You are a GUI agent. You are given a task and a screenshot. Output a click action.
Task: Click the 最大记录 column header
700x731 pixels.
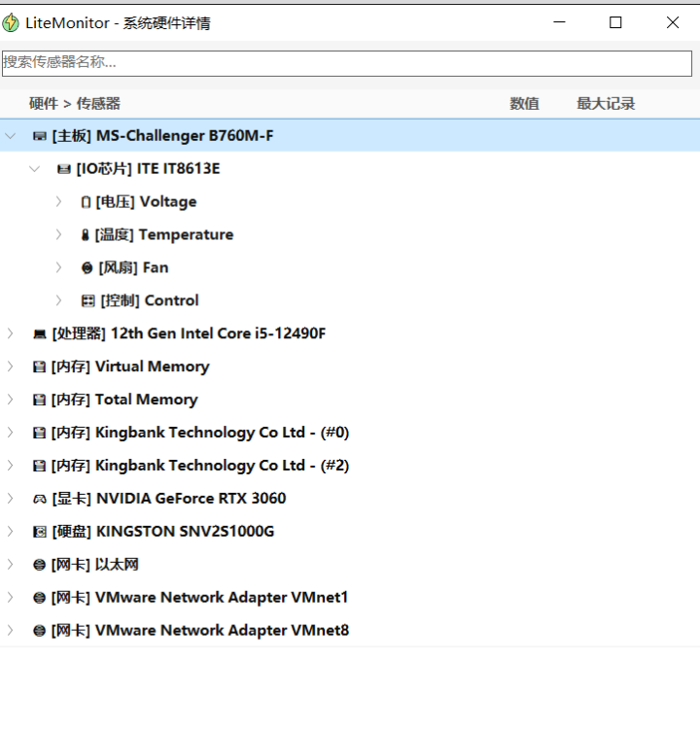[606, 103]
